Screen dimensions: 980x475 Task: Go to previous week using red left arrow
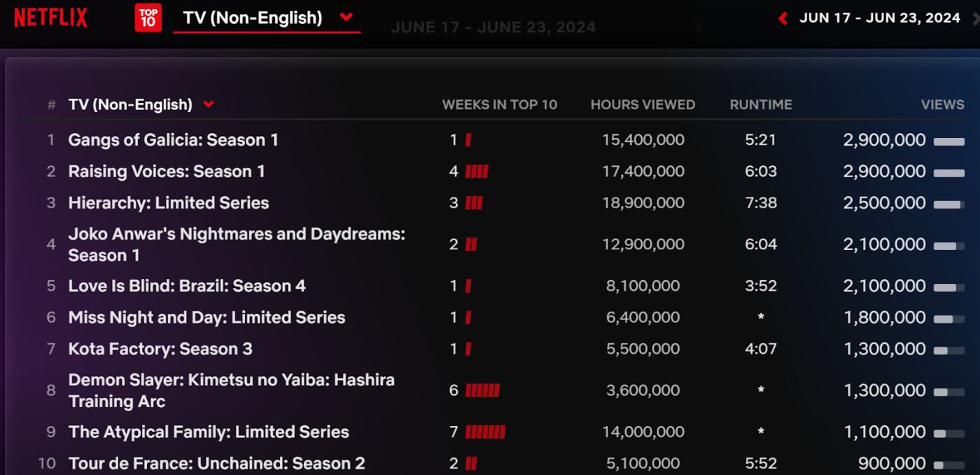click(783, 18)
